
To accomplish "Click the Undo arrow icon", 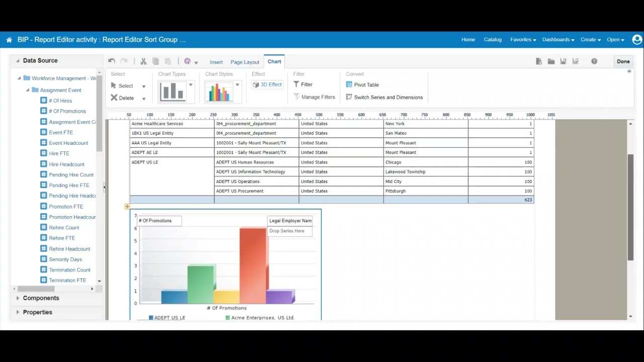I will (111, 61).
